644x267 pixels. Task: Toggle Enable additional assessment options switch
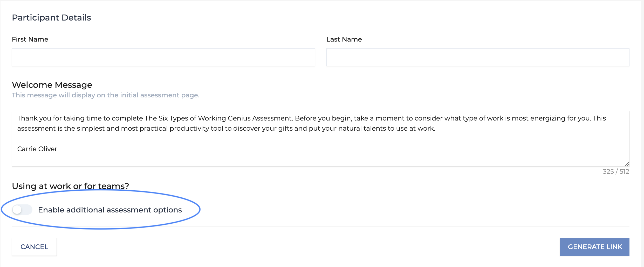[x=22, y=210]
